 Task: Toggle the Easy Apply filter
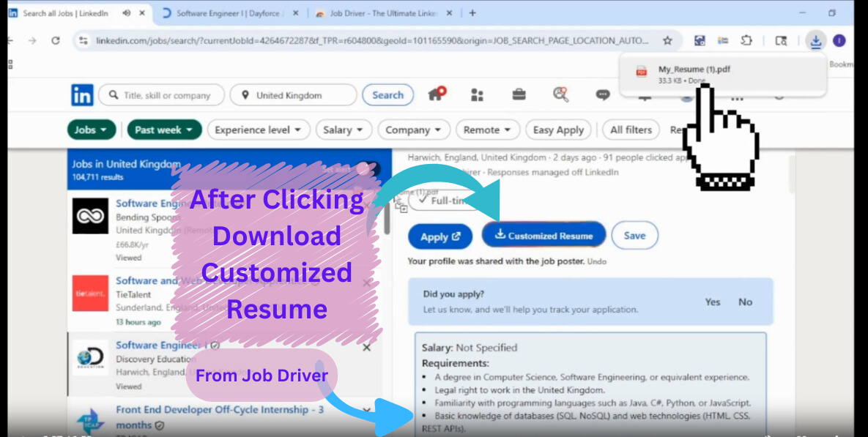[558, 130]
